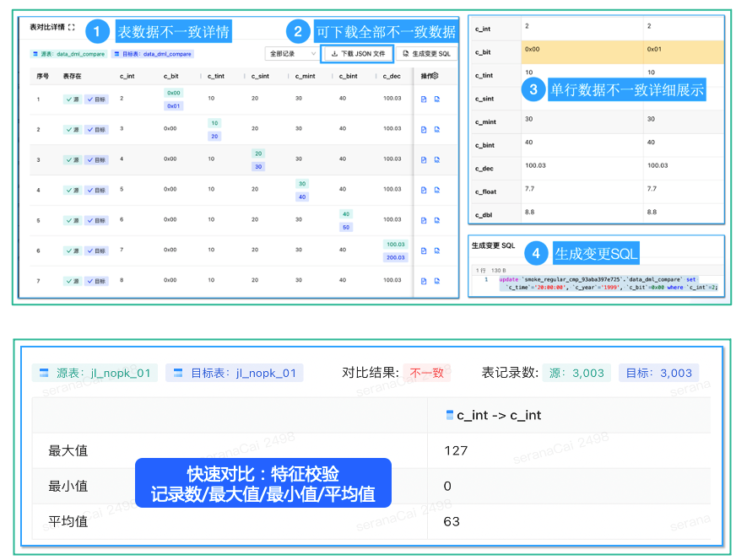The width and height of the screenshot is (736, 560).
Task: View detail icon for row 7
Action: (x=424, y=281)
